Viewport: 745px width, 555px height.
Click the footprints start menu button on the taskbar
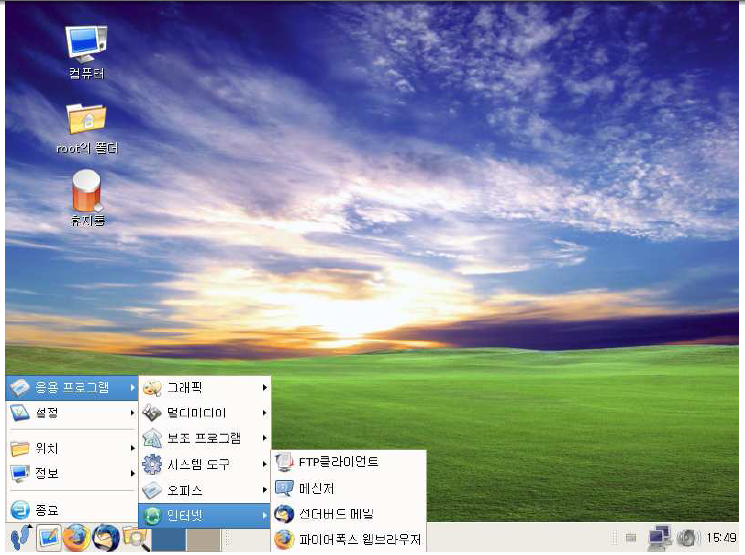(21, 538)
